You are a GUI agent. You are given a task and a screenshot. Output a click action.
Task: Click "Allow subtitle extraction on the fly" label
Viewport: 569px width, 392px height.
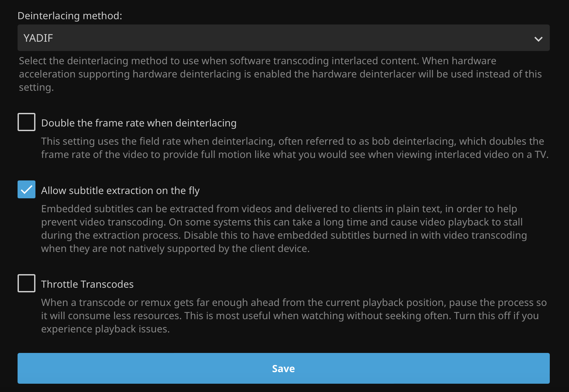120,191
